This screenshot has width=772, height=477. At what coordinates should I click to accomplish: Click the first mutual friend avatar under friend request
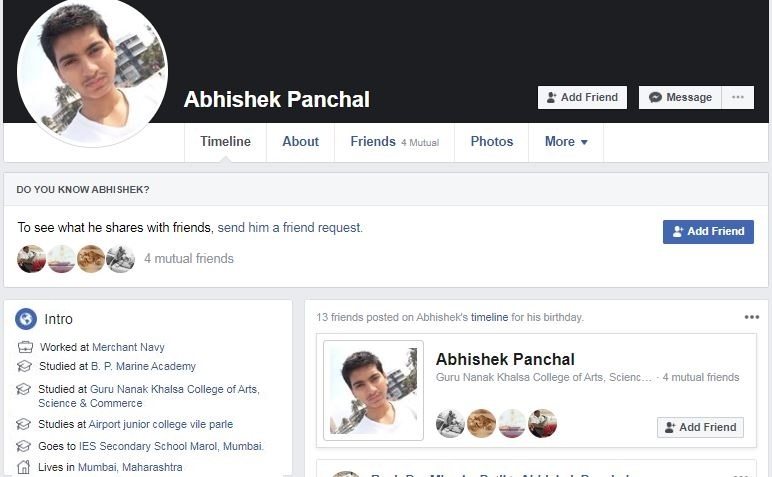(32, 258)
